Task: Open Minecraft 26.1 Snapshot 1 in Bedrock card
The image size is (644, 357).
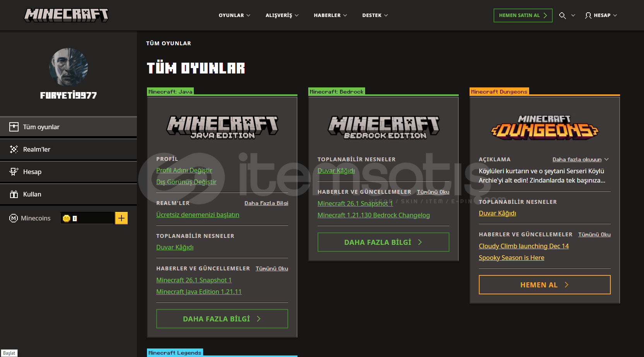Action: (355, 203)
